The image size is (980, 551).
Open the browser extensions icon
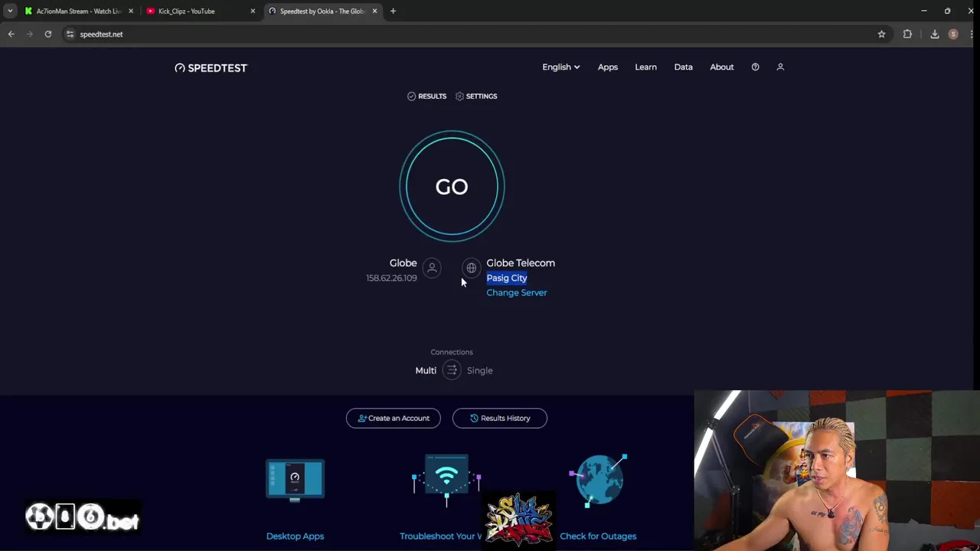click(907, 34)
